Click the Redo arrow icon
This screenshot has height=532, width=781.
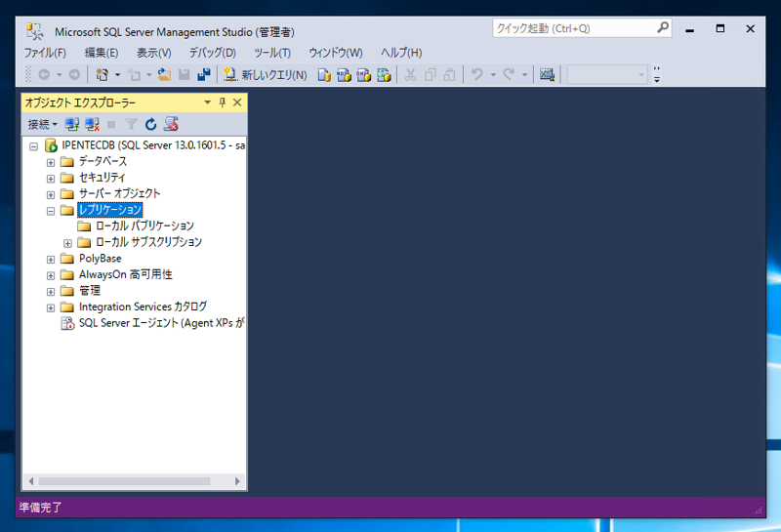click(509, 75)
